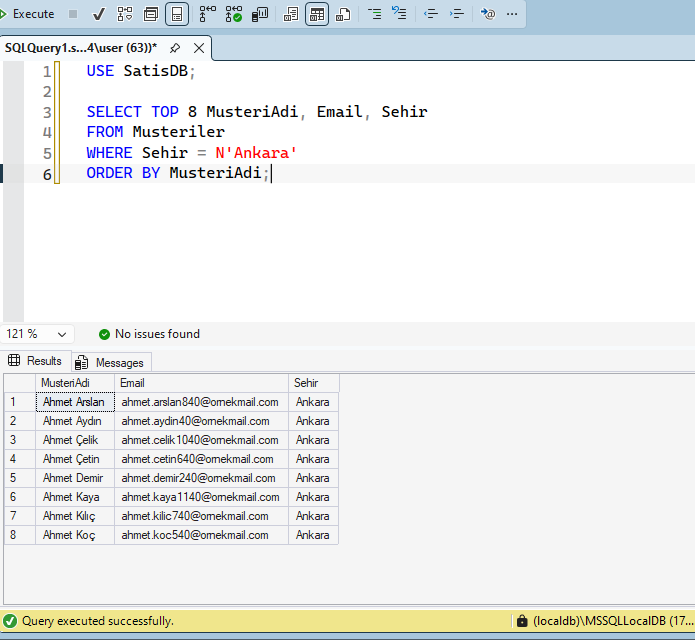Click the (localdb)\MSSQLLocalDB server status text
Viewport: 695px width, 640px height.
(613, 621)
